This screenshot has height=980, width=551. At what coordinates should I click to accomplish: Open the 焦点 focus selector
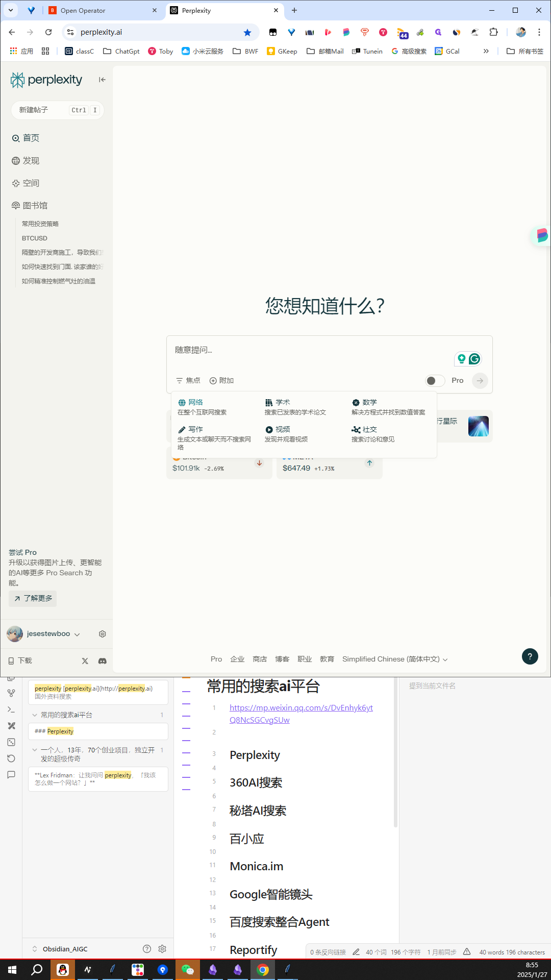188,381
